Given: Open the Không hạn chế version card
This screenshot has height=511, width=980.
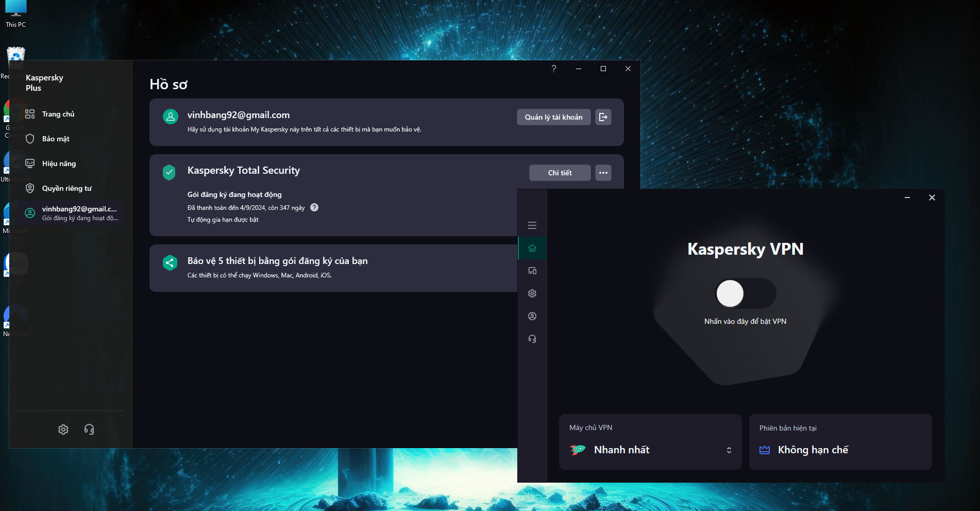Looking at the screenshot, I should 840,442.
